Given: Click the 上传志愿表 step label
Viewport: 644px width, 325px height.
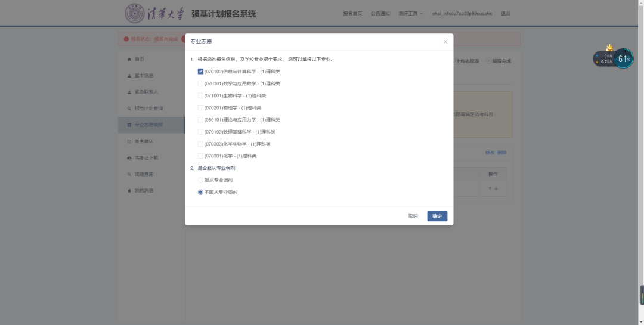Looking at the screenshot, I should point(467,61).
